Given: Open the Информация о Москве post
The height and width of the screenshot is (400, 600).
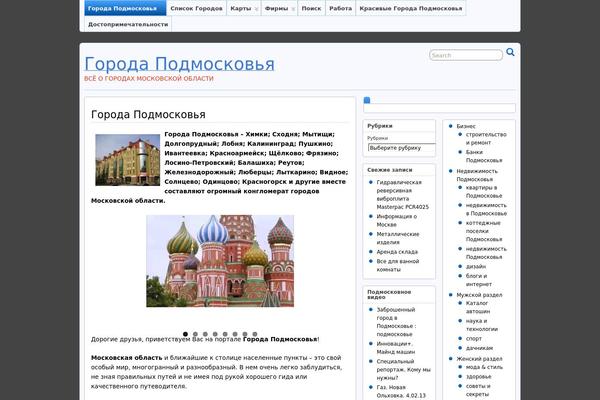Looking at the screenshot, I should 396,220.
